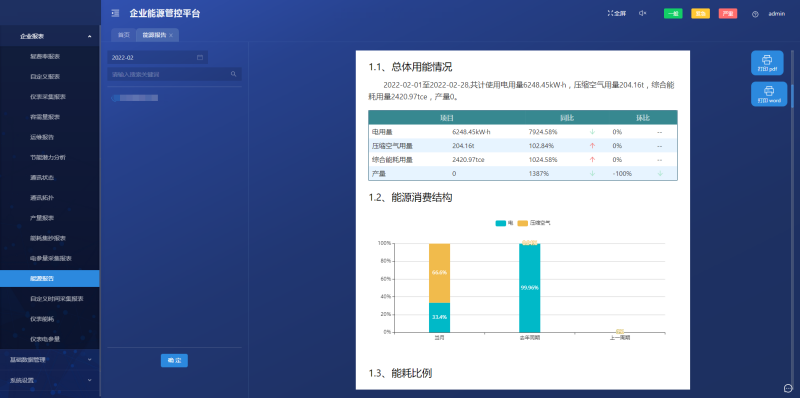Click the 1.1、总体用能情况 heading
Screen dimensions: 800x398
pyautogui.click(x=410, y=67)
